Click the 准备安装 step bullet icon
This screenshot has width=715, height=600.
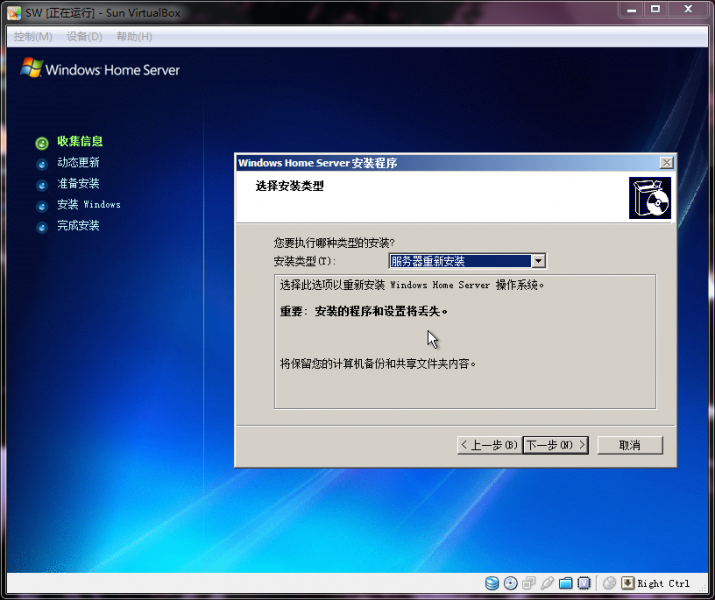[x=41, y=185]
